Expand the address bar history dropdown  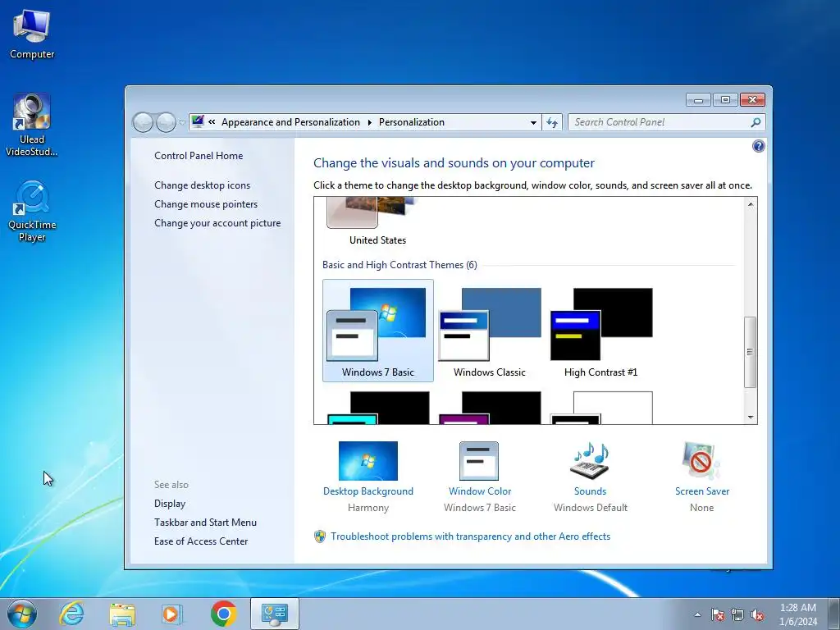click(x=533, y=123)
